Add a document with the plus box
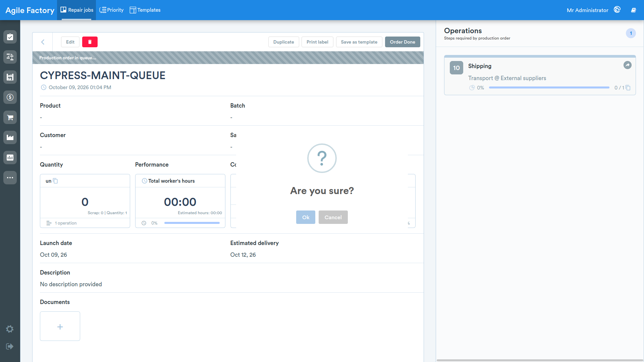The width and height of the screenshot is (644, 362). click(x=60, y=326)
